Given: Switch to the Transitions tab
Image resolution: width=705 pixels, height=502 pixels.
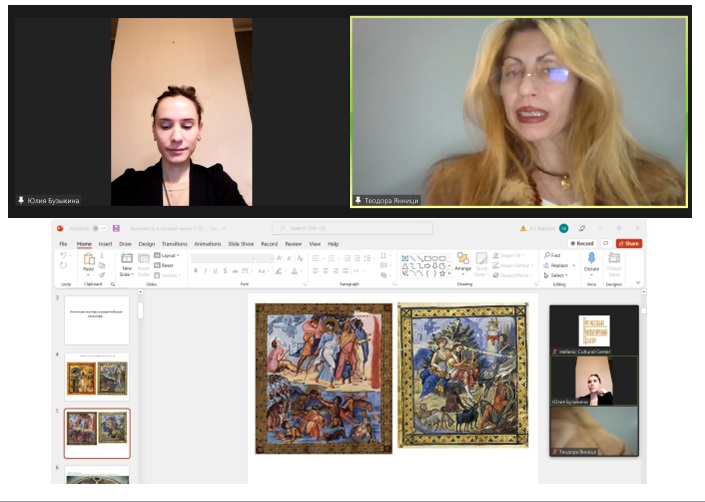Looking at the screenshot, I should 174,244.
